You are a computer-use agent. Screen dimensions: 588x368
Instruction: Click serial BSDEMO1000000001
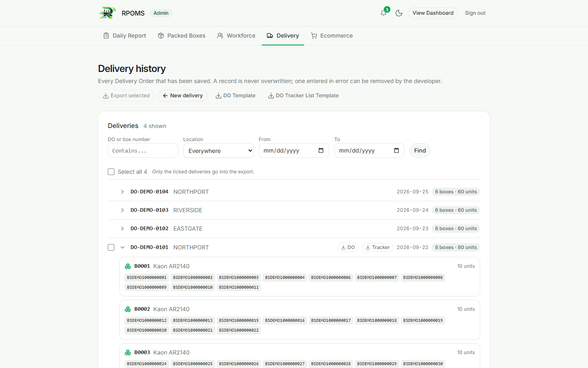coord(147,278)
